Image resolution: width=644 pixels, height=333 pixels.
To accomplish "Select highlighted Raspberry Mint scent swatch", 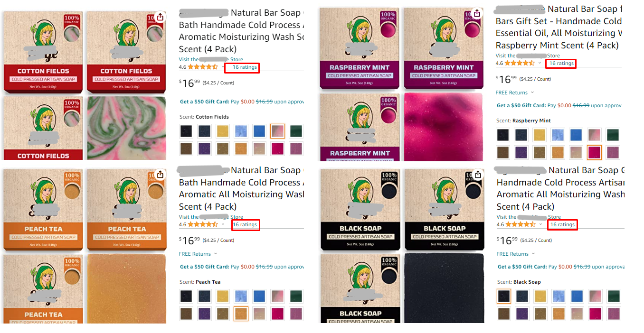I will (x=595, y=152).
